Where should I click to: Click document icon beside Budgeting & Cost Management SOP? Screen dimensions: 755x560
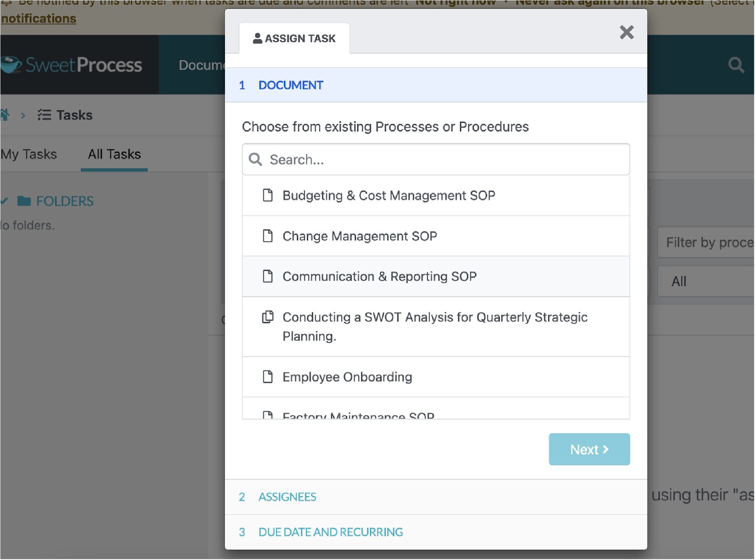[268, 196]
